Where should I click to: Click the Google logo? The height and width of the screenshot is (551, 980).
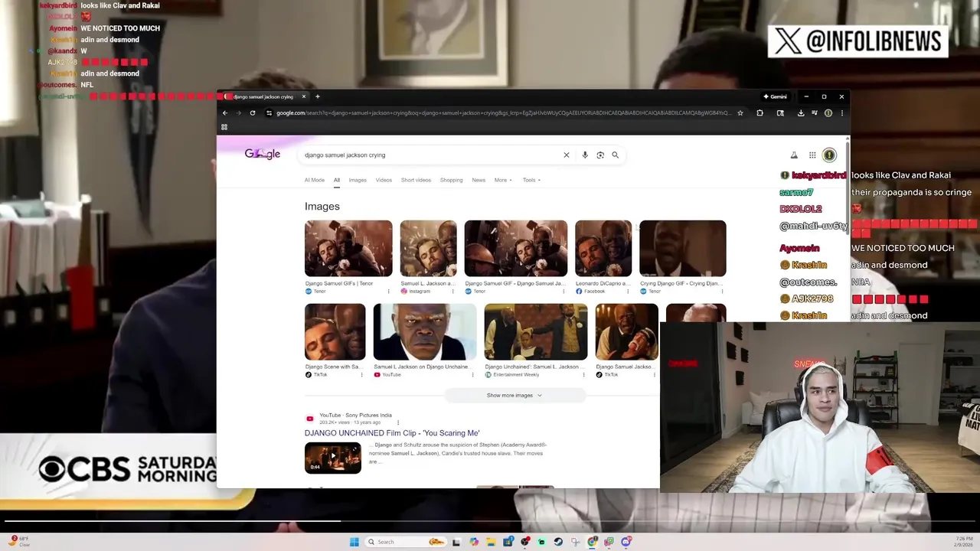pyautogui.click(x=263, y=154)
